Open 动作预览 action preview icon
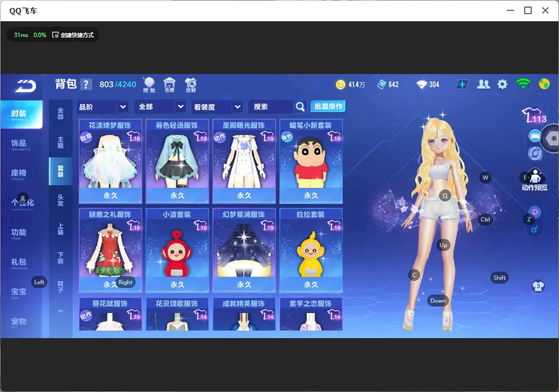 534,180
